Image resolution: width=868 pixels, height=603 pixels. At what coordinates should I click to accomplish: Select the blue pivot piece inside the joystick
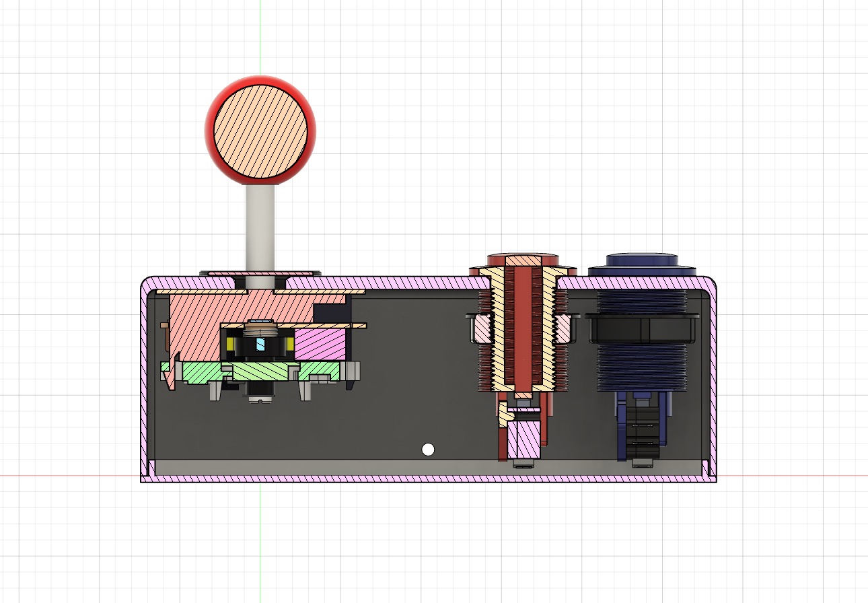[261, 345]
